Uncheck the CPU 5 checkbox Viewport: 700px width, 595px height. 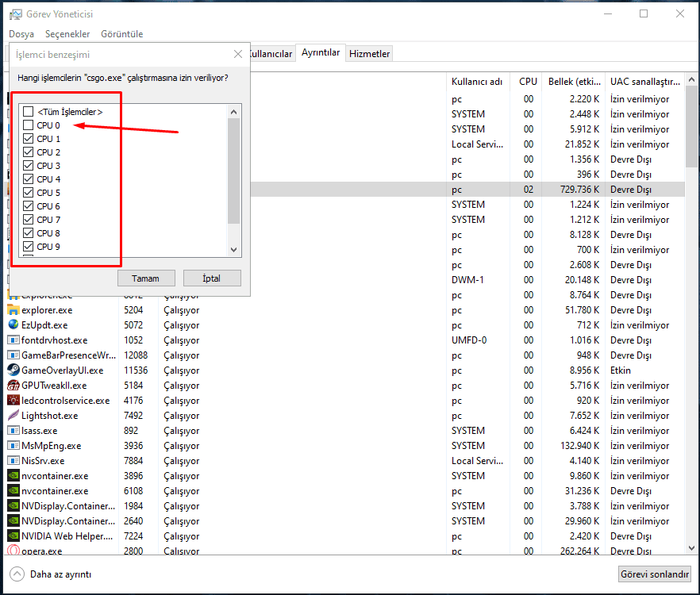click(x=29, y=193)
